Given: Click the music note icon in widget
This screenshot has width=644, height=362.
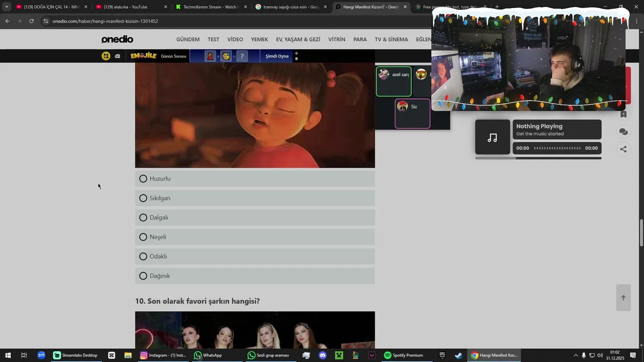Looking at the screenshot, I should coord(493,137).
